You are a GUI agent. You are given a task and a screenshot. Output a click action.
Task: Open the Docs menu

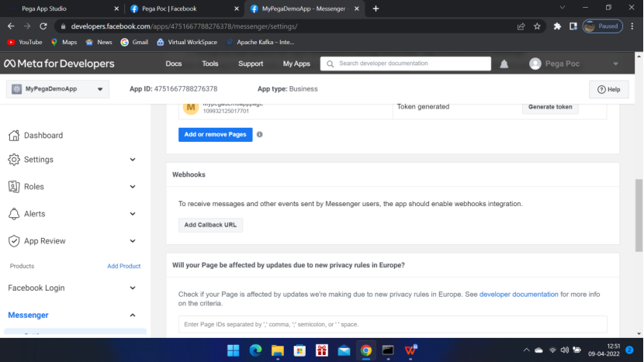click(x=174, y=64)
